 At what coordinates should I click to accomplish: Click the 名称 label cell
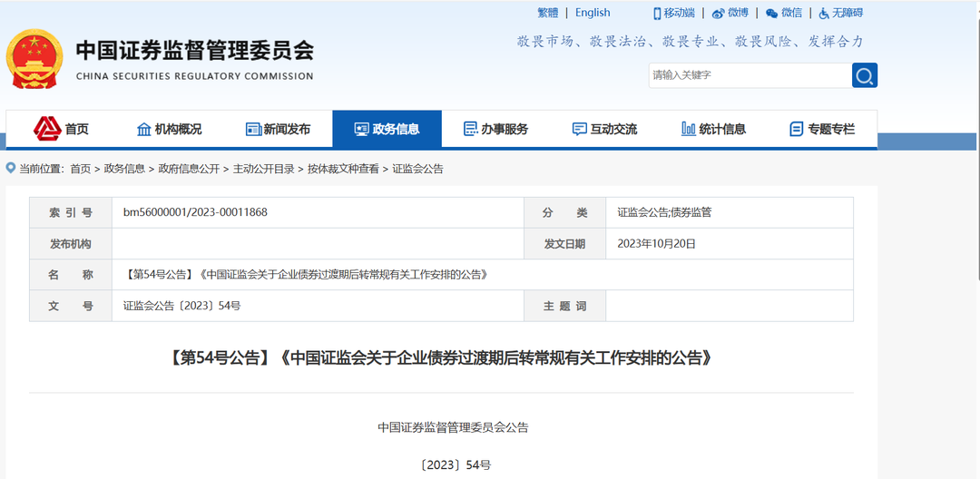tap(71, 275)
